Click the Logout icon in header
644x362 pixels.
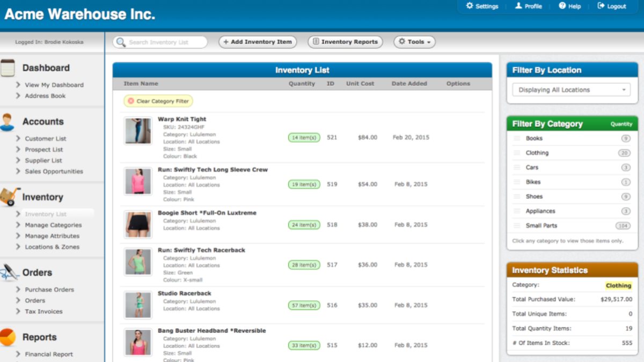[601, 6]
